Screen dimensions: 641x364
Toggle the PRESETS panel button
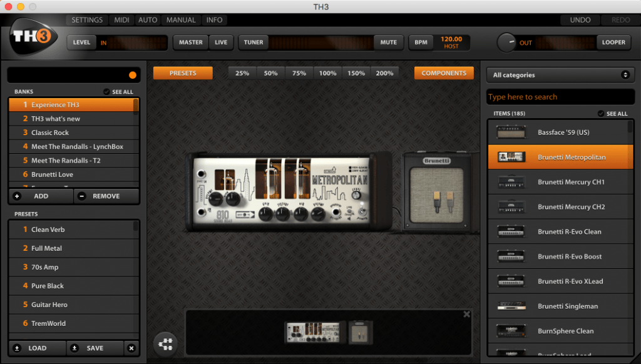point(183,73)
